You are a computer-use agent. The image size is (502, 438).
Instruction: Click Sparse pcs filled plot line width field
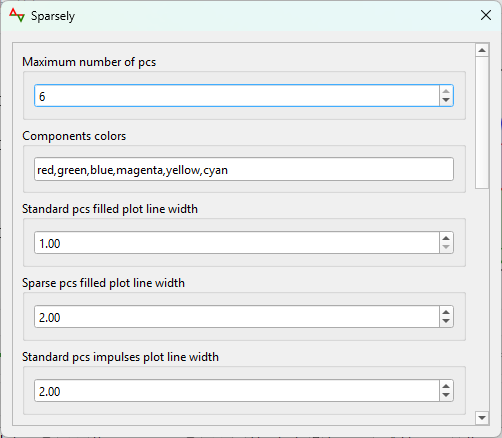coord(237,317)
